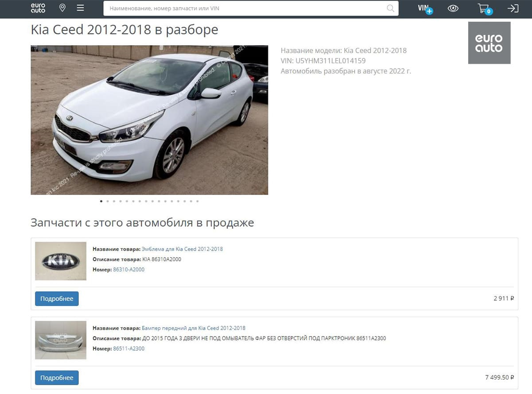Open the viewed items eye icon
532x394 pixels.
point(453,8)
